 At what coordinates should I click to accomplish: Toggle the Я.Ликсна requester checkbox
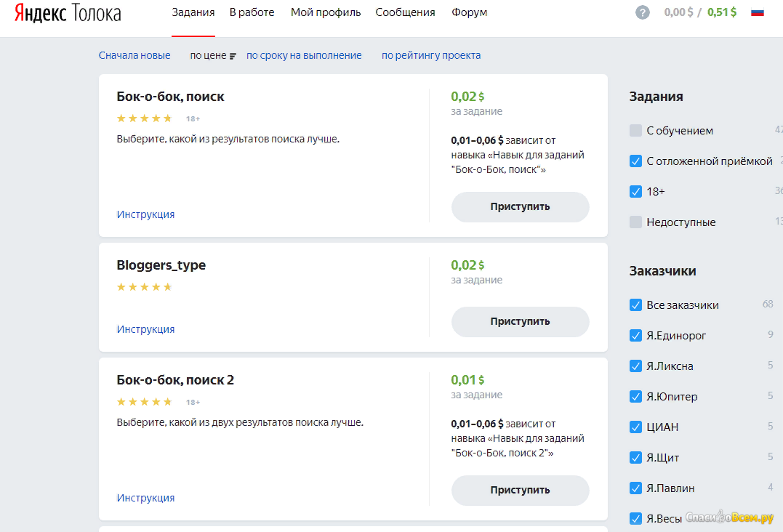[635, 366]
